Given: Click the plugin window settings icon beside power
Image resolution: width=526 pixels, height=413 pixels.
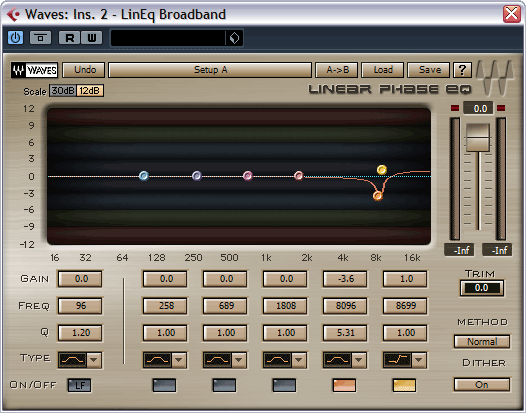Looking at the screenshot, I should coord(41,38).
